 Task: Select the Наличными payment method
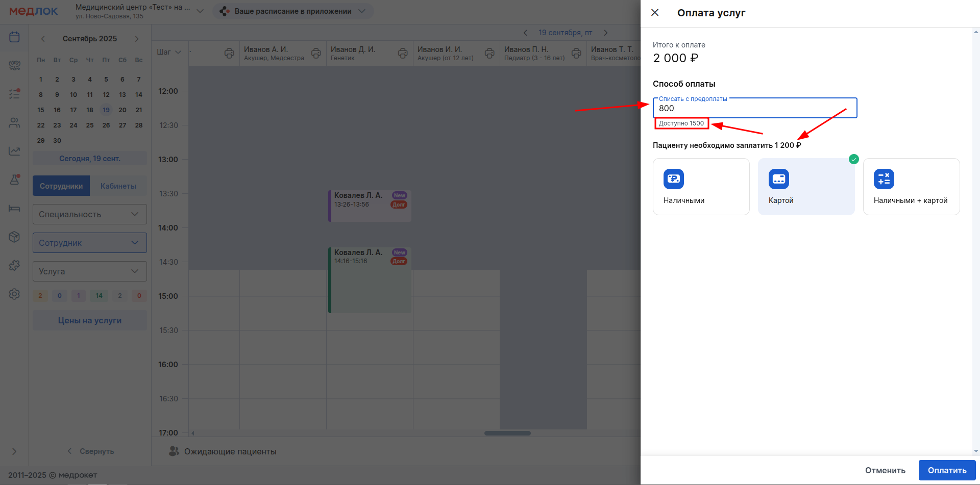coord(701,187)
